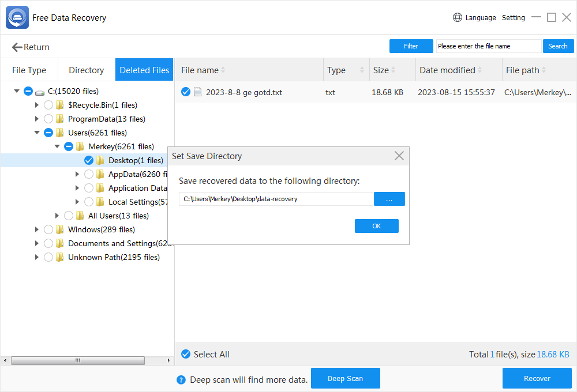Click the txt file icon for 2023-8-8 ge gotd.txt
The image size is (577, 392).
(x=198, y=92)
